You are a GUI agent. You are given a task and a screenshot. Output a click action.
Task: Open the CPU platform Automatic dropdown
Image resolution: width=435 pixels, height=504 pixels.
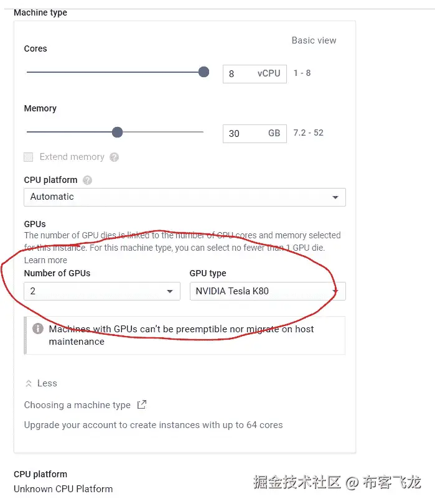[x=184, y=197]
